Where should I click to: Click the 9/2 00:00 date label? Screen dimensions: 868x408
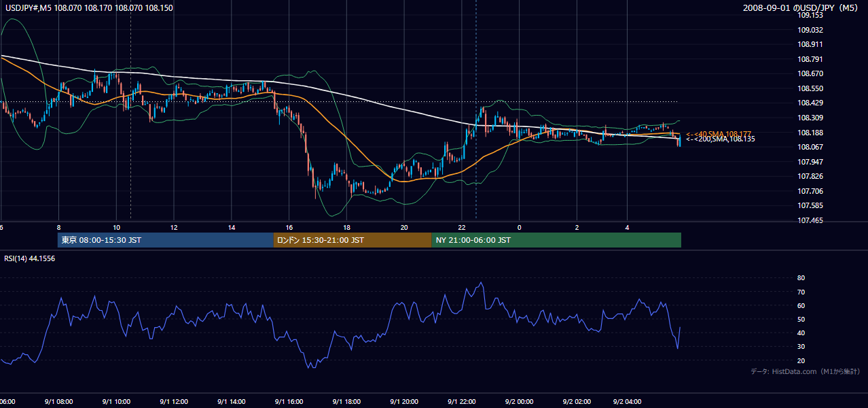tap(519, 402)
